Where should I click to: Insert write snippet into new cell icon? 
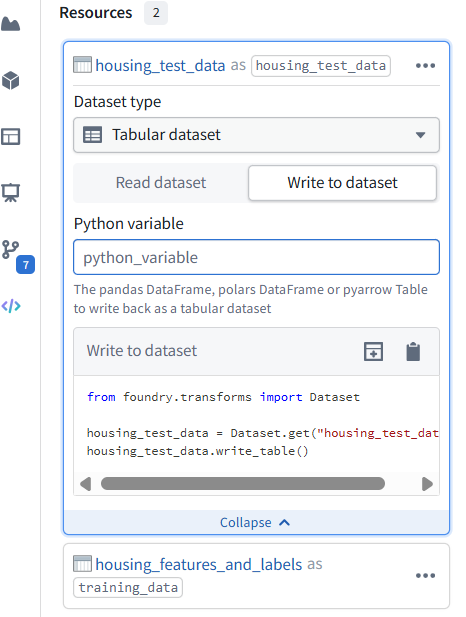(x=373, y=351)
